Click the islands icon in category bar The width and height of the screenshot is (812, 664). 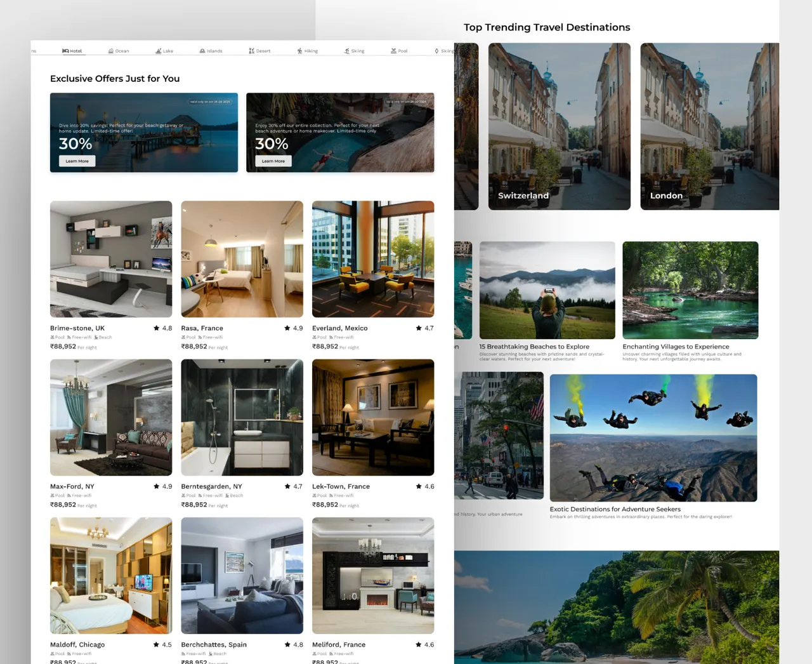pyautogui.click(x=202, y=51)
